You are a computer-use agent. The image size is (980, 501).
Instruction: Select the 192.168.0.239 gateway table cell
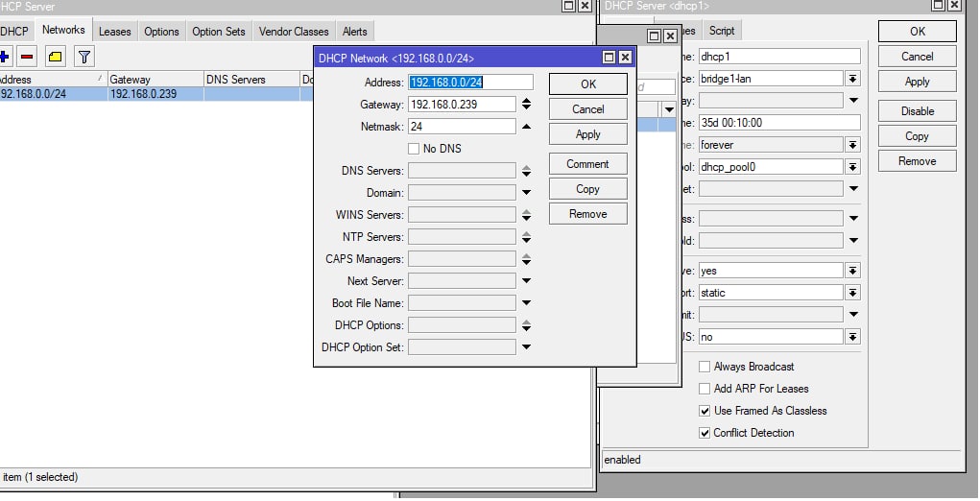pyautogui.click(x=155, y=94)
